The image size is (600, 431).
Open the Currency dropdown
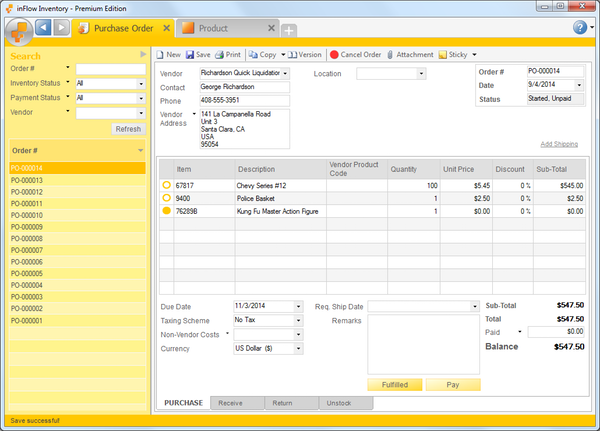pos(298,348)
